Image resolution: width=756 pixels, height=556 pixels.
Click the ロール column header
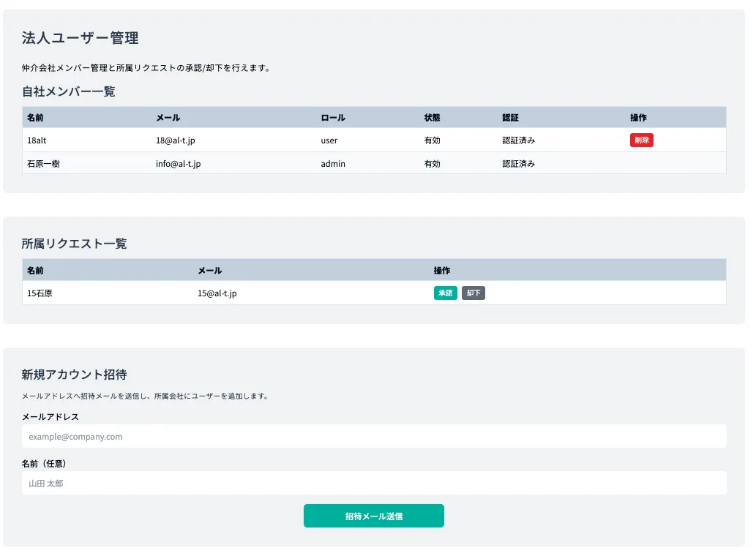point(333,118)
